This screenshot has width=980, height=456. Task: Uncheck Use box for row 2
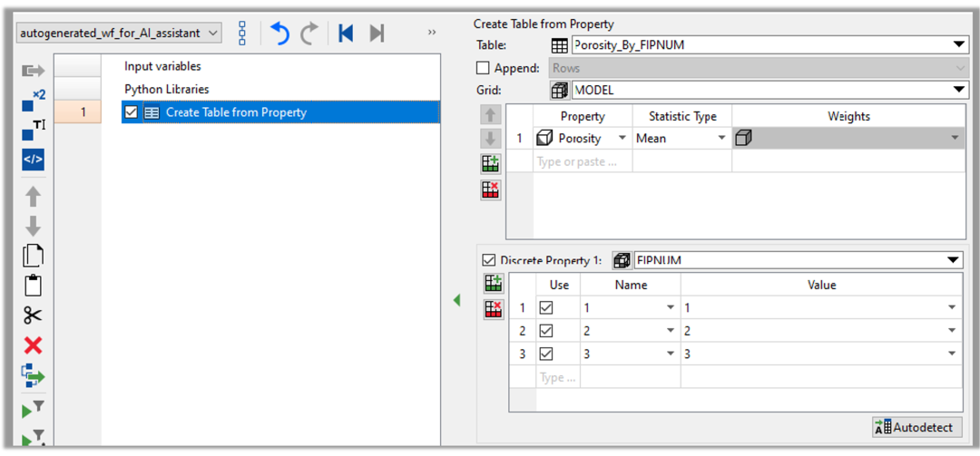tap(546, 331)
